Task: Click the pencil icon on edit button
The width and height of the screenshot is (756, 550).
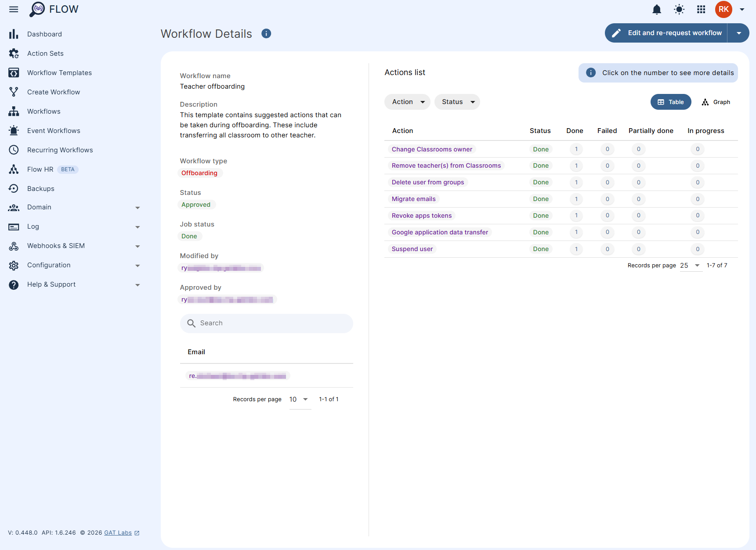Action: pyautogui.click(x=616, y=33)
